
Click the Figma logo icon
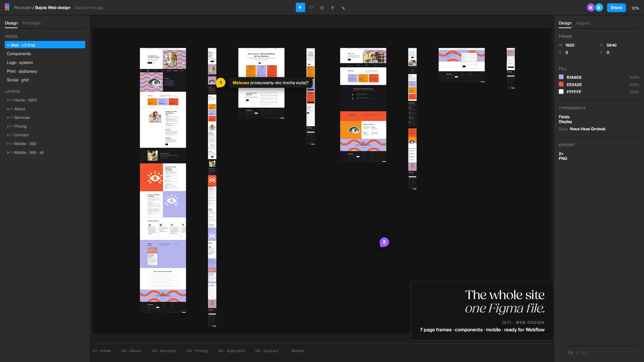point(7,7)
